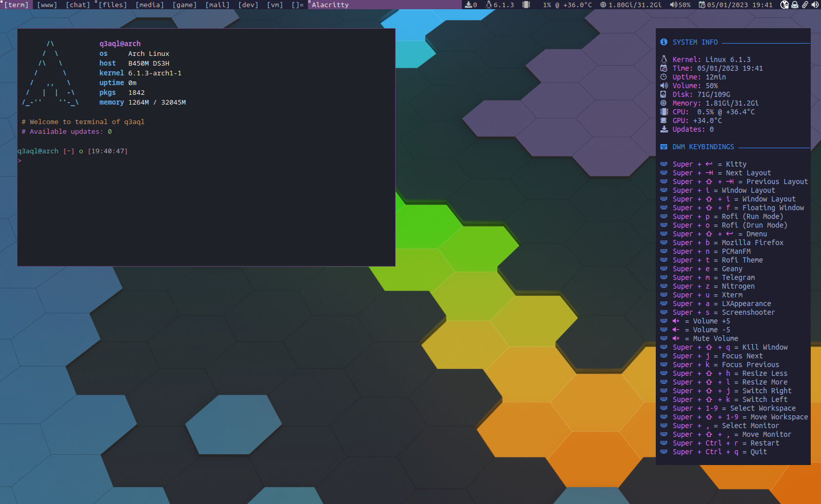
Task: Switch to the [vm] workspace tag
Action: (x=275, y=5)
